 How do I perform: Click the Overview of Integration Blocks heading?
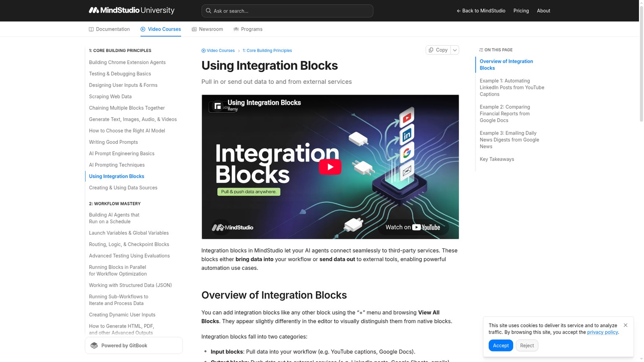click(274, 295)
